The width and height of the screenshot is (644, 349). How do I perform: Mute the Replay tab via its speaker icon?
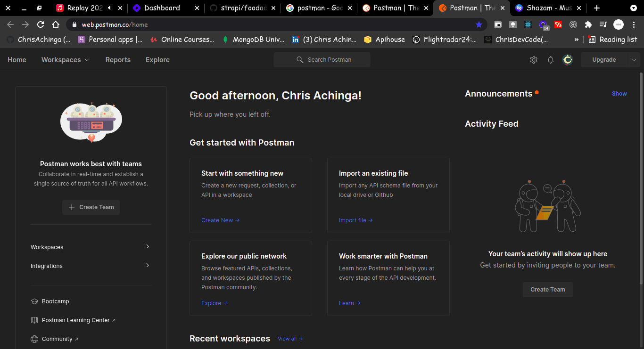pyautogui.click(x=110, y=8)
